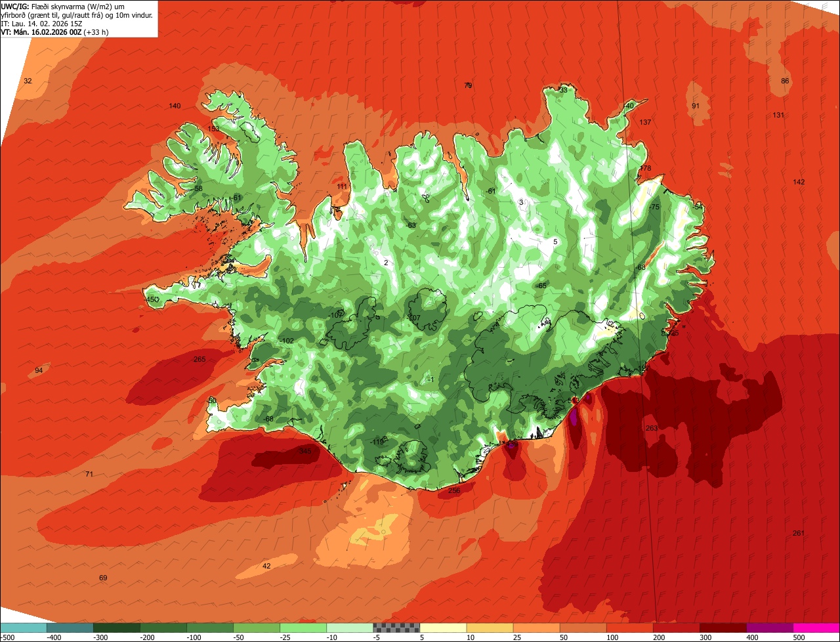840x642 pixels.
Task: Click the sea value 42 on the map
Action: [x=266, y=566]
